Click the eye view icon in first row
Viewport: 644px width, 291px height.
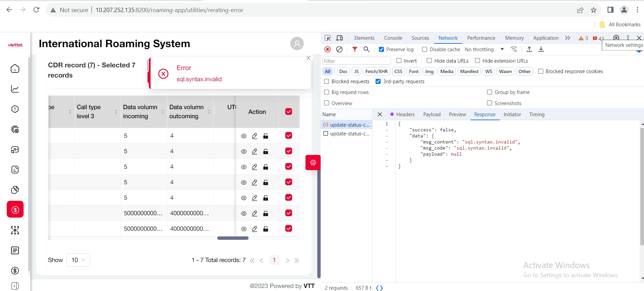[244, 136]
